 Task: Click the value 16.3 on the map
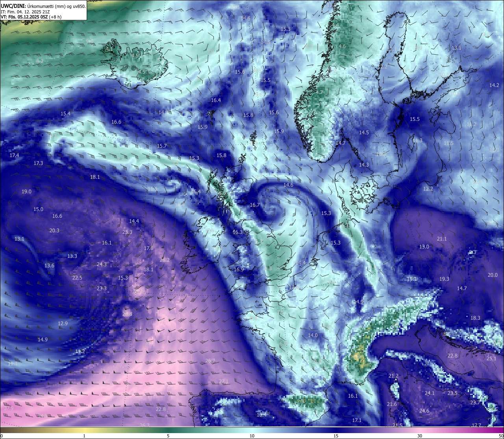click(x=237, y=232)
